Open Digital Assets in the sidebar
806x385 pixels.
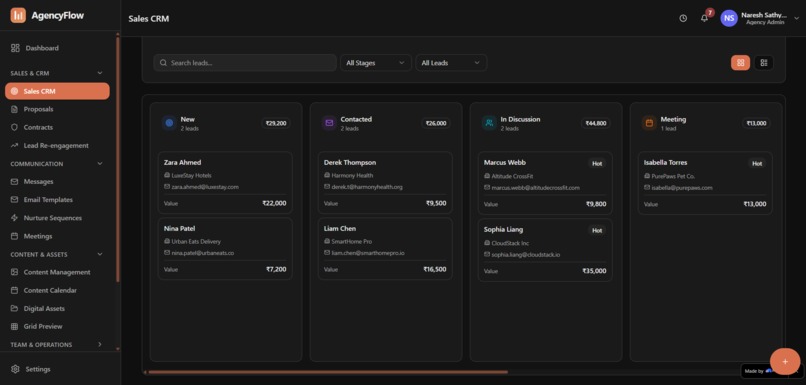[58, 308]
